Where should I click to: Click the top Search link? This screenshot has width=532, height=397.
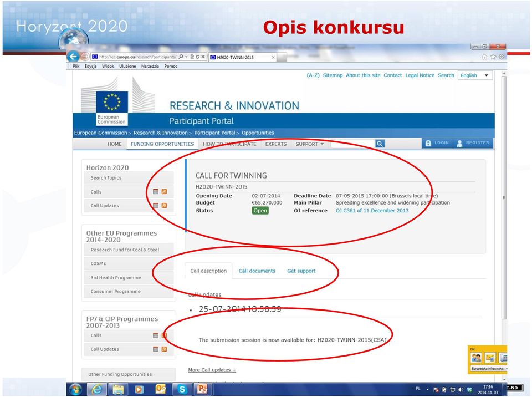click(x=446, y=75)
